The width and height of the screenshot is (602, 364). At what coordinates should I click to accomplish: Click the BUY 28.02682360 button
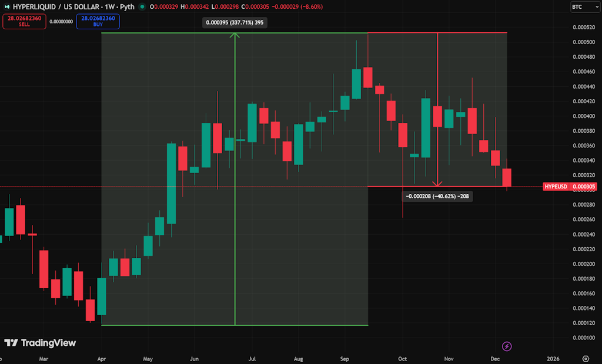click(x=98, y=21)
